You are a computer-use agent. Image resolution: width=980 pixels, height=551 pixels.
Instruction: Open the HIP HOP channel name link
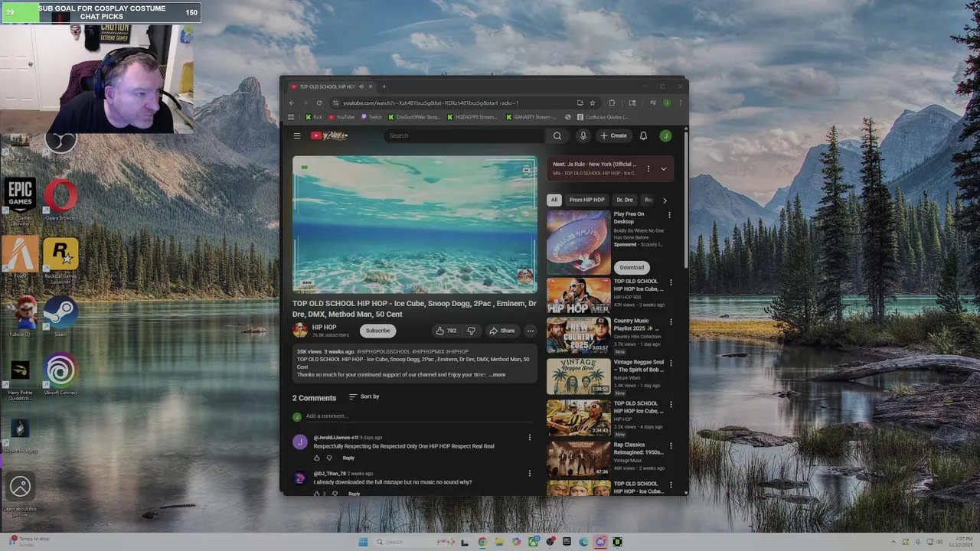[x=324, y=327]
